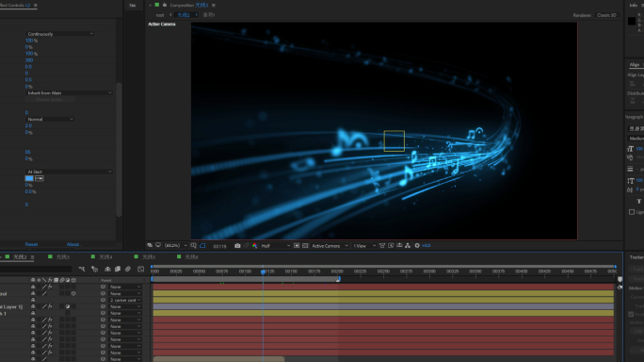This screenshot has width=644, height=362.
Task: Toggle fx switch on Layer 1 row
Action: coord(50,306)
